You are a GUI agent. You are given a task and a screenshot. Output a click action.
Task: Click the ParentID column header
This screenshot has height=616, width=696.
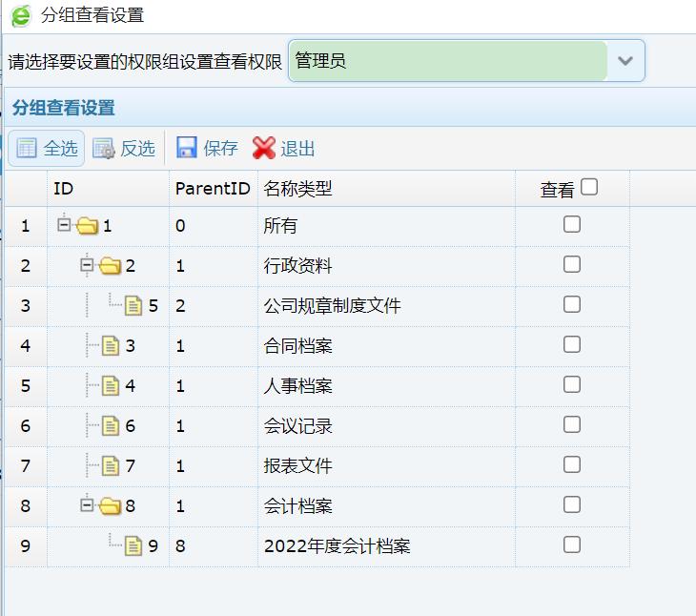pyautogui.click(x=213, y=189)
